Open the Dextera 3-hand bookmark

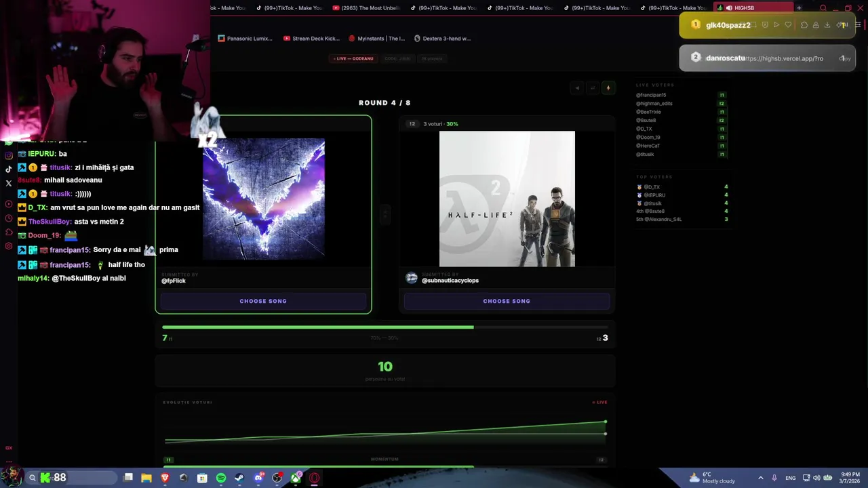click(x=442, y=39)
